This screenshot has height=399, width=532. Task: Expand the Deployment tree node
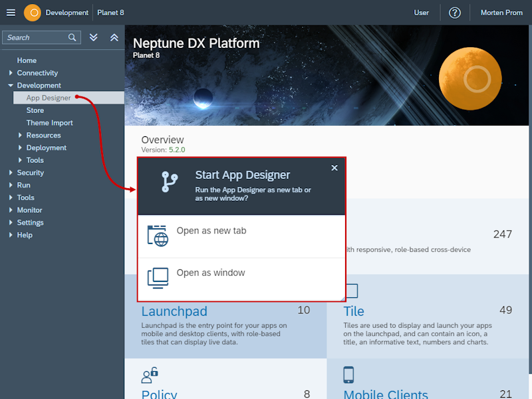coord(21,147)
